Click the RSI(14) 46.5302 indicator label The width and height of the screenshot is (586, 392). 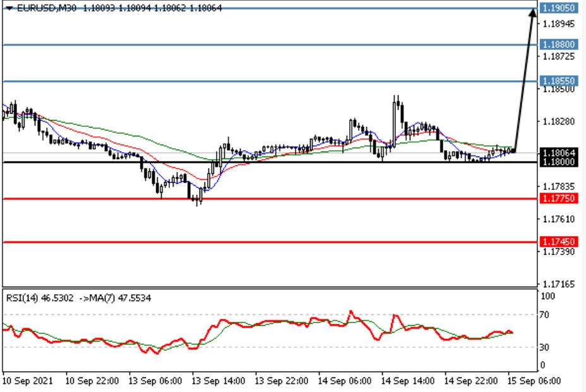(x=40, y=298)
